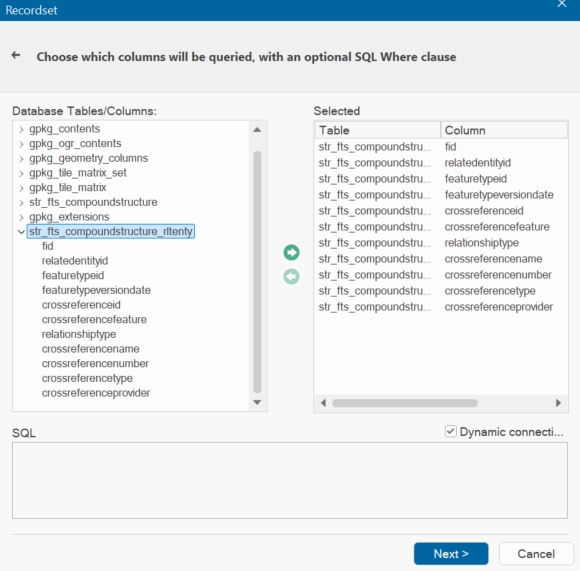Image resolution: width=580 pixels, height=571 pixels.
Task: Select relatedentityid row in Selected list
Action: 441,163
